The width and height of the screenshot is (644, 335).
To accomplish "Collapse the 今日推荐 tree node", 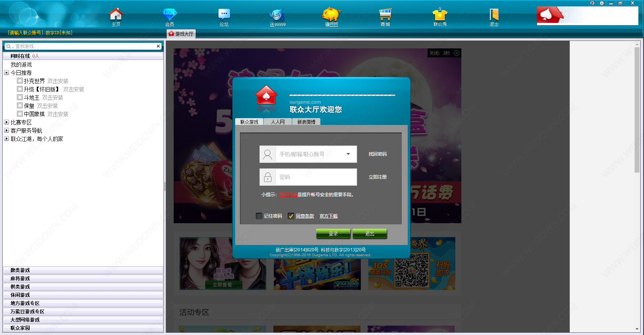I will (x=6, y=73).
